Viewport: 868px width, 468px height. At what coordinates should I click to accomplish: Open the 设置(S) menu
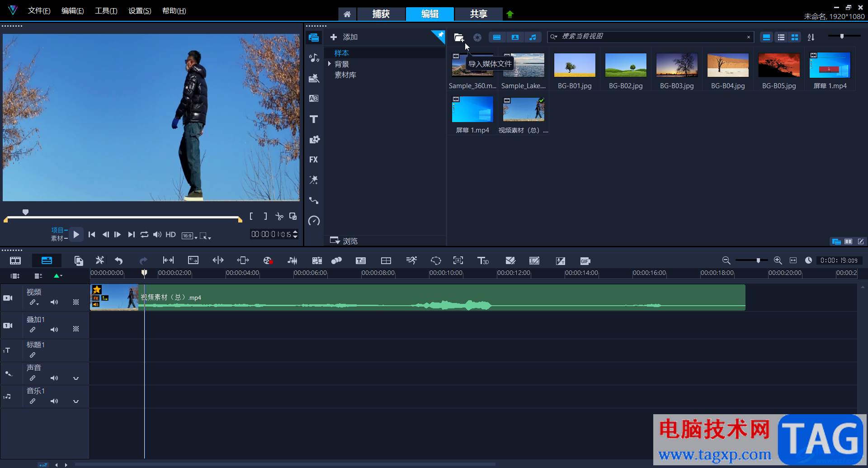point(140,11)
